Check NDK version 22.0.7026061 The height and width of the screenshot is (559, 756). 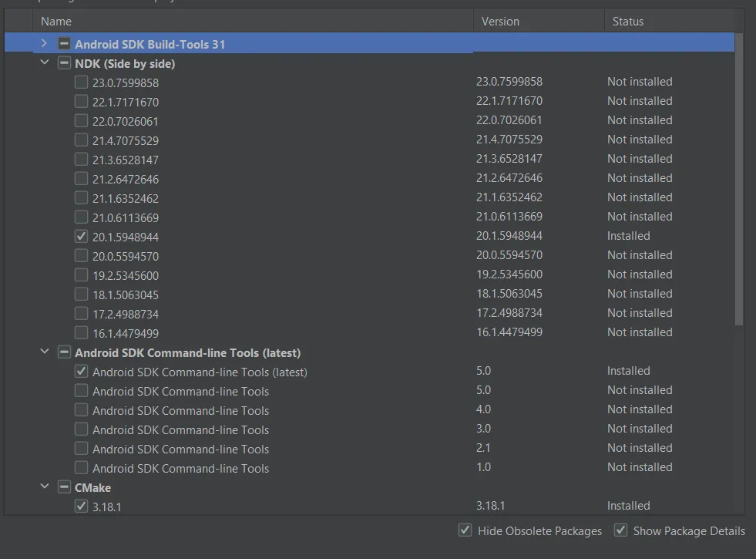coord(81,120)
